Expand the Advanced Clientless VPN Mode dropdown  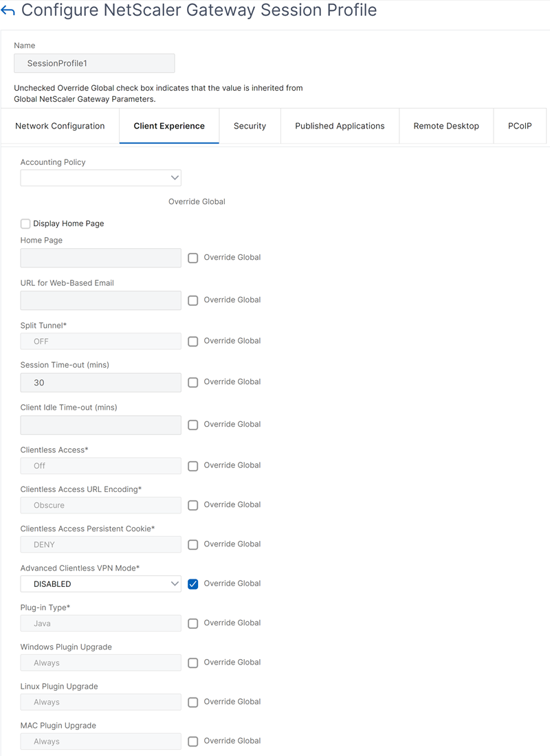point(101,584)
